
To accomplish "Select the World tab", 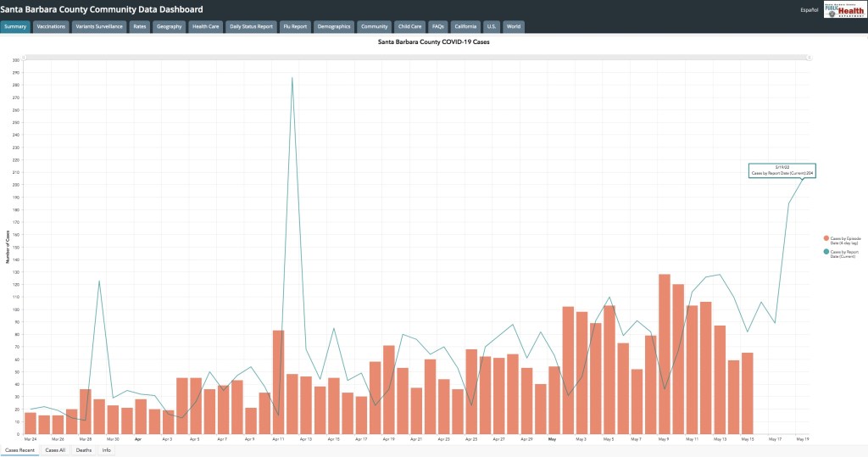I will (514, 26).
